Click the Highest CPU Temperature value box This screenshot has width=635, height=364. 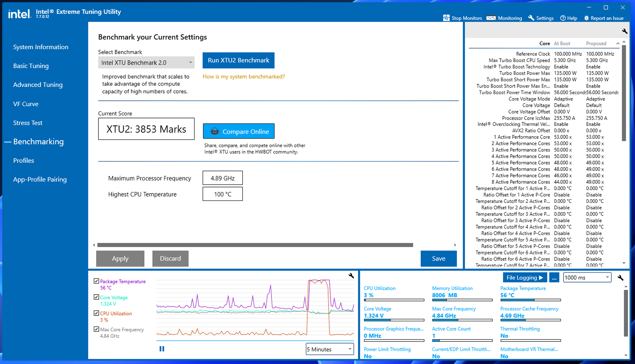pyautogui.click(x=223, y=194)
